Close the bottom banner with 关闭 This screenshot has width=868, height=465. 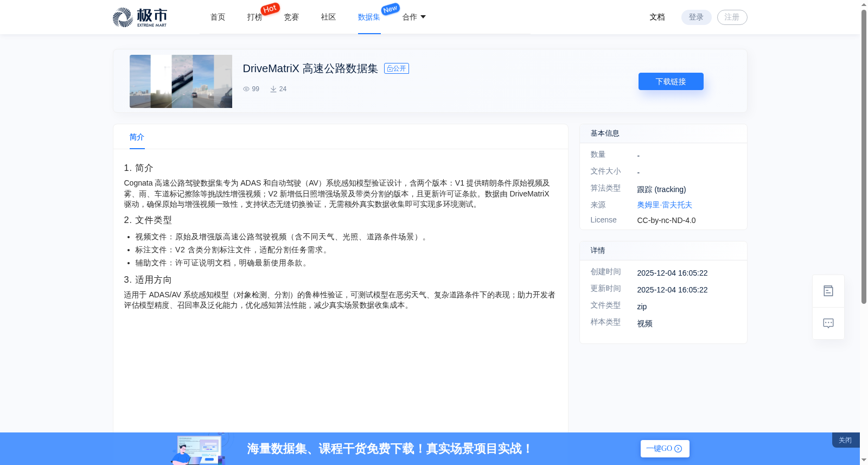coord(845,440)
